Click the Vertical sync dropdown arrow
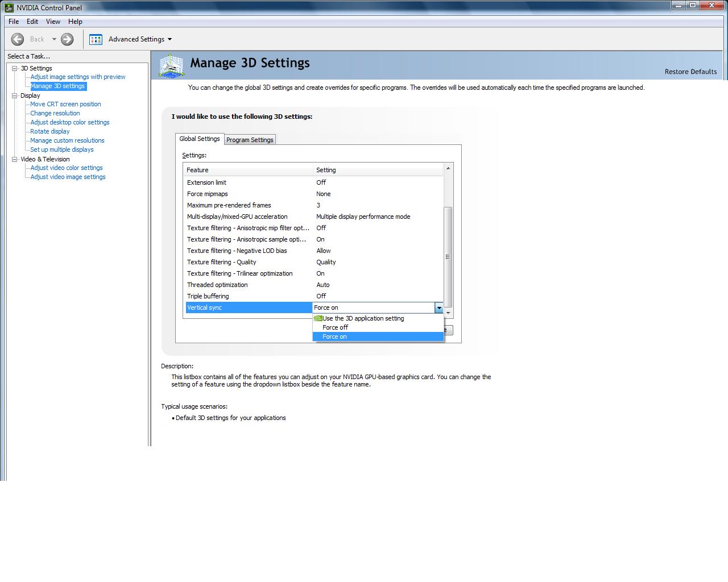The width and height of the screenshot is (728, 582). (439, 307)
